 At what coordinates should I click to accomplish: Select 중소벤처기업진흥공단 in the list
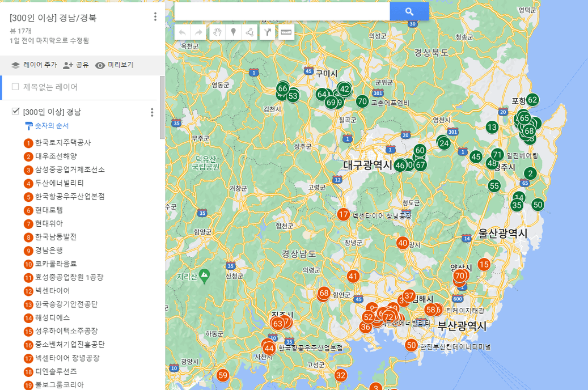pos(70,345)
